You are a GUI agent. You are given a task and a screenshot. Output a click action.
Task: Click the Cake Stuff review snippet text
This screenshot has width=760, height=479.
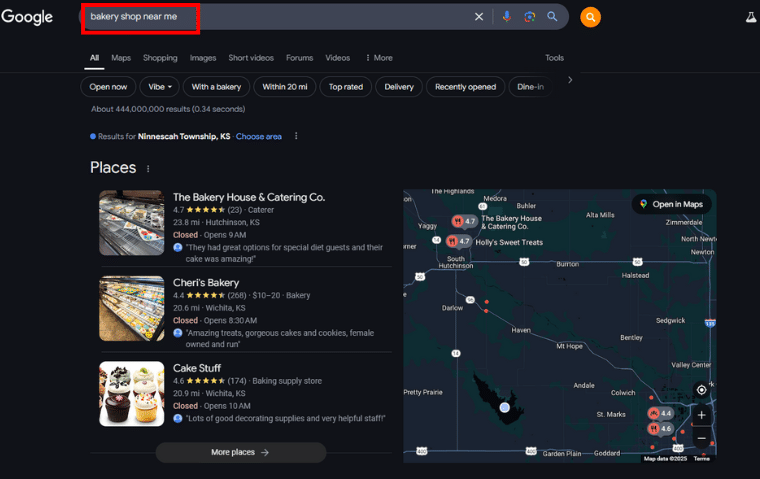pyautogui.click(x=285, y=418)
